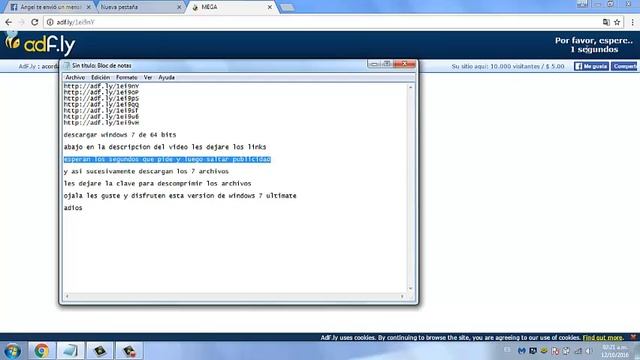Click the volume speaker tray icon

coord(589,351)
